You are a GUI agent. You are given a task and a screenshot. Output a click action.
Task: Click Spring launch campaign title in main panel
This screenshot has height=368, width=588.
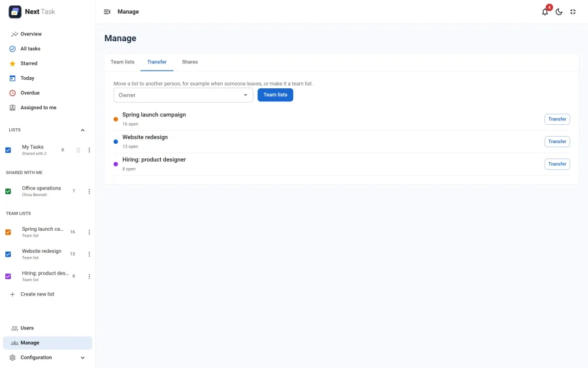(154, 115)
